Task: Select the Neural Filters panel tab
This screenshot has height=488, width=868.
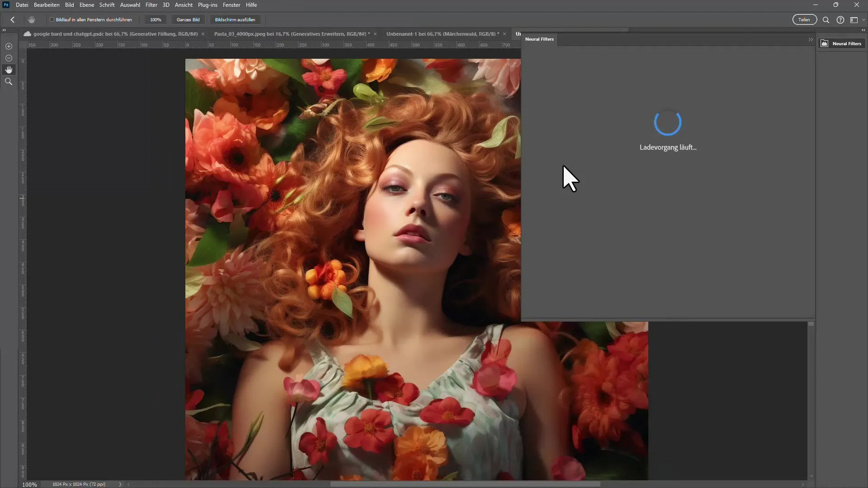Action: [539, 39]
